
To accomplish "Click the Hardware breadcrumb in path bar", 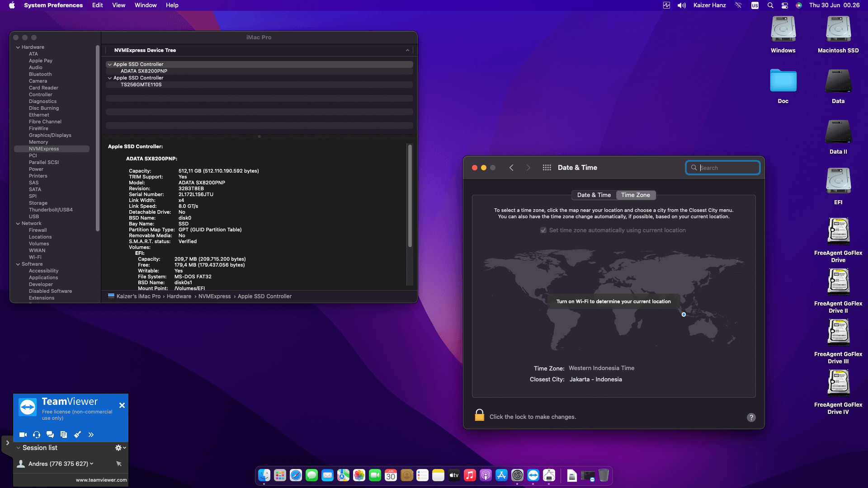I will pyautogui.click(x=179, y=296).
